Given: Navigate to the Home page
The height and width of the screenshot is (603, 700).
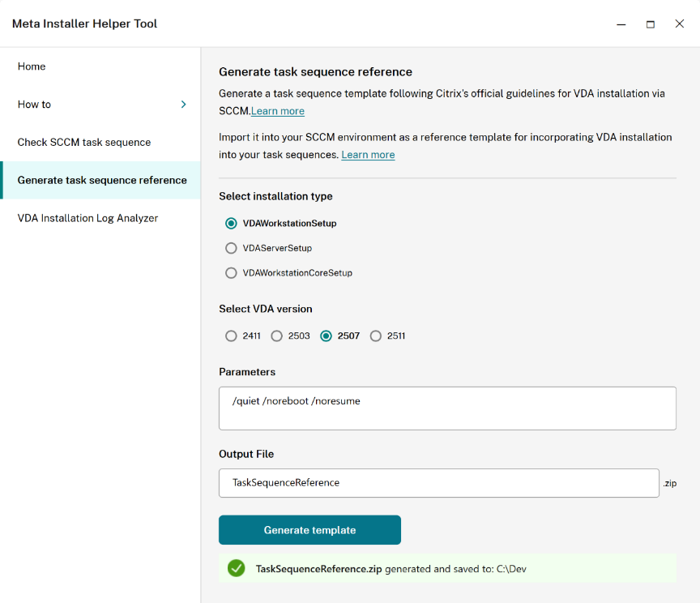Looking at the screenshot, I should pyautogui.click(x=31, y=66).
